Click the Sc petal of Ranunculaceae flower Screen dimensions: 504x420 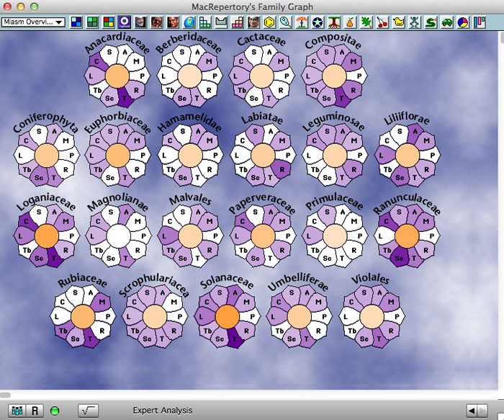point(399,258)
